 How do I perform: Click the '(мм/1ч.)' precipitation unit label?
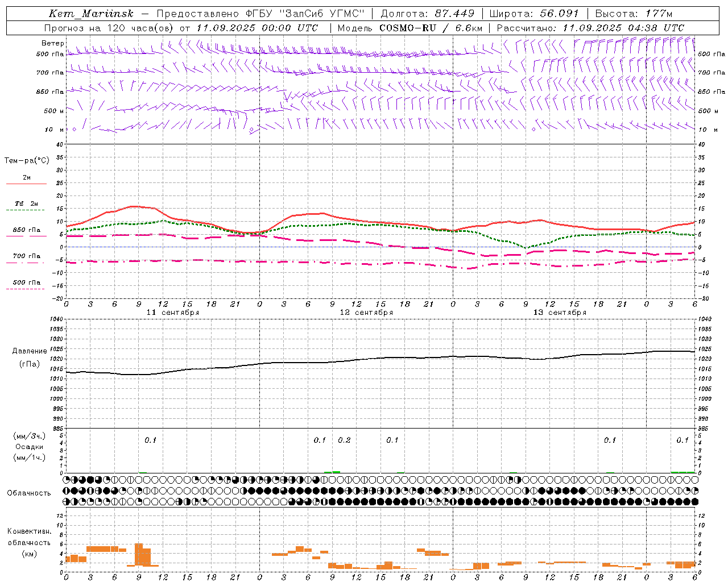30,458
